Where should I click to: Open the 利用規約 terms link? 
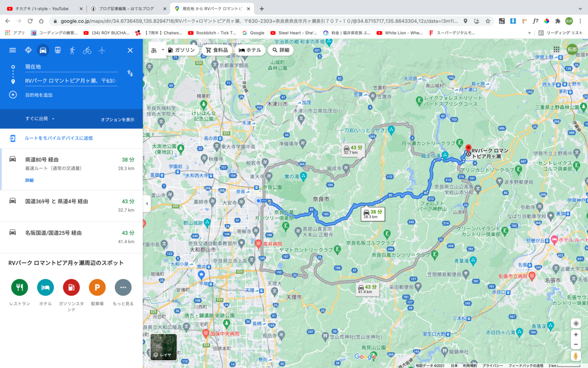(470, 366)
